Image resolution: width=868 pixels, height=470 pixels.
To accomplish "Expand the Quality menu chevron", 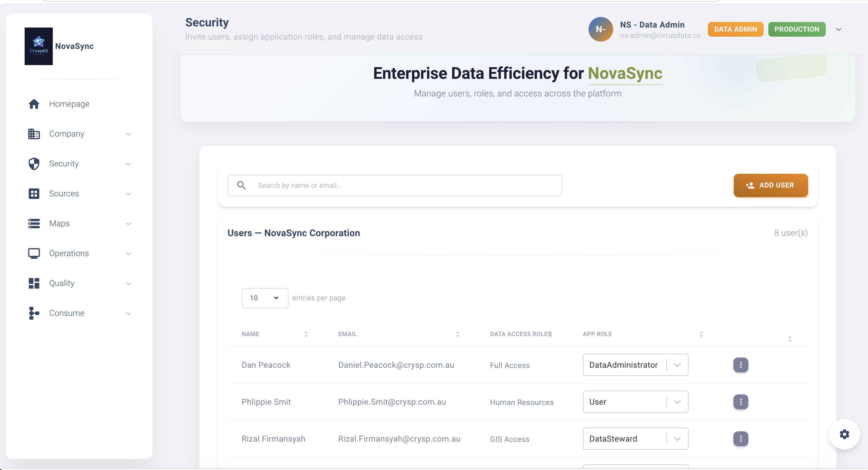I will [128, 283].
